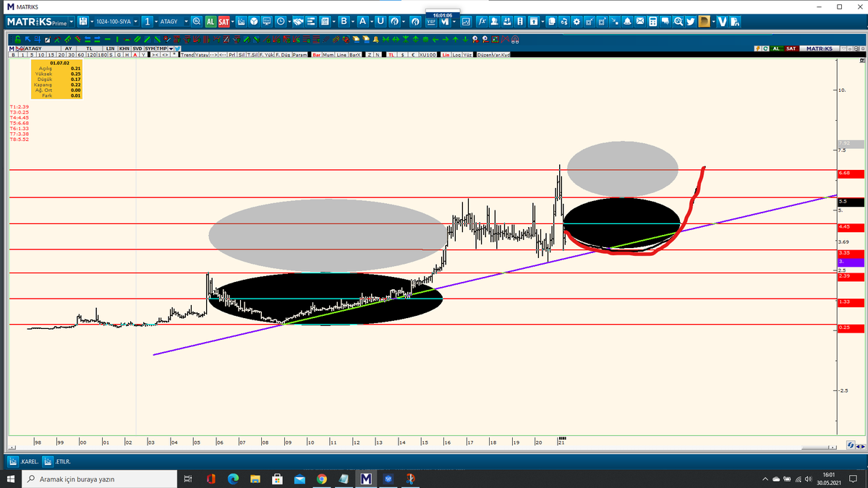Open the alarm bell icon
The image size is (868, 488).
pyautogui.click(x=626, y=21)
